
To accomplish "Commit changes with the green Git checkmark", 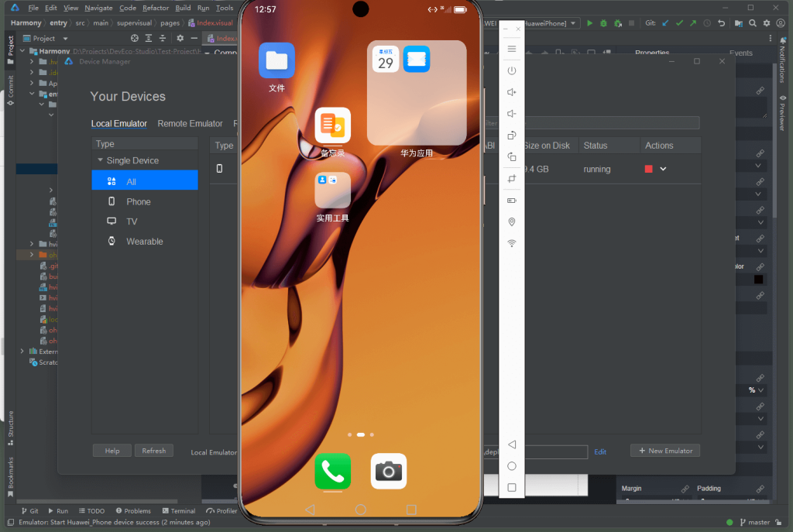I will point(679,23).
